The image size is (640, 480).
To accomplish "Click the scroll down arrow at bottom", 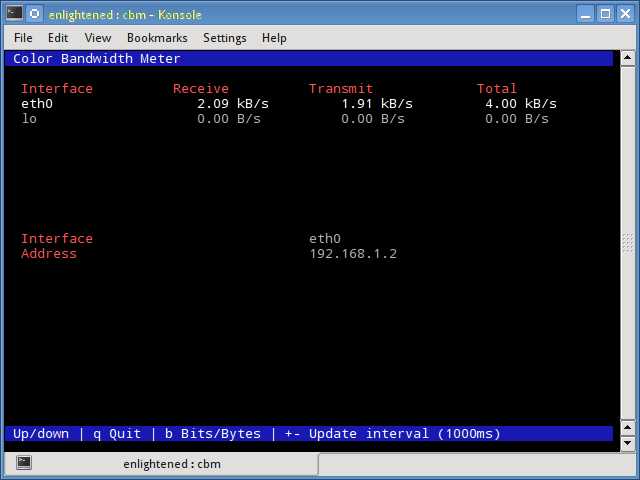I will click(x=627, y=443).
